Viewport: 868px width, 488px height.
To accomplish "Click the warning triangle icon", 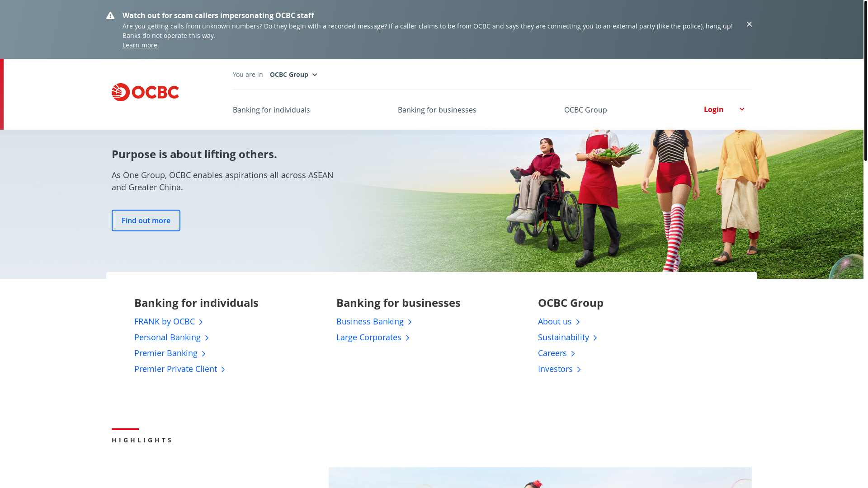I will tap(110, 16).
